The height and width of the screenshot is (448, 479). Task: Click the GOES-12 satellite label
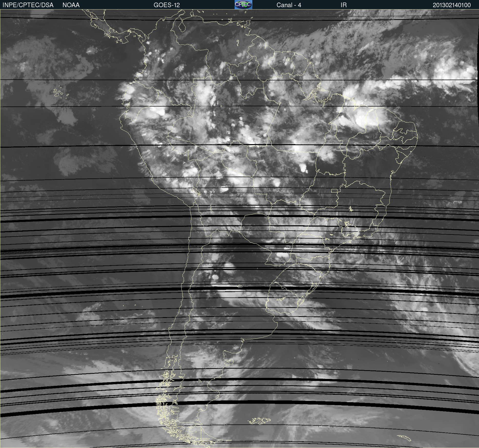167,5
